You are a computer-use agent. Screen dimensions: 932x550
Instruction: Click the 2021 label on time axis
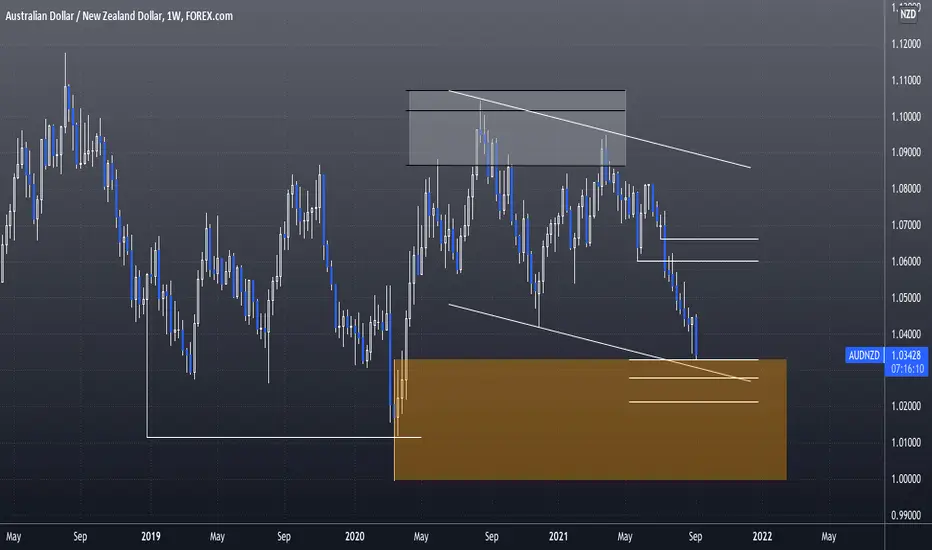coord(558,536)
